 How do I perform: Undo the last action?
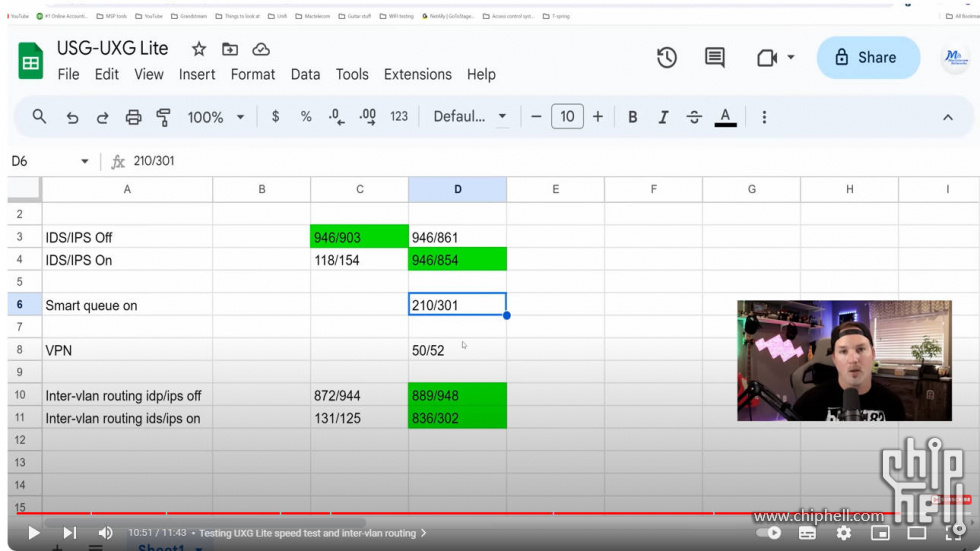point(72,117)
